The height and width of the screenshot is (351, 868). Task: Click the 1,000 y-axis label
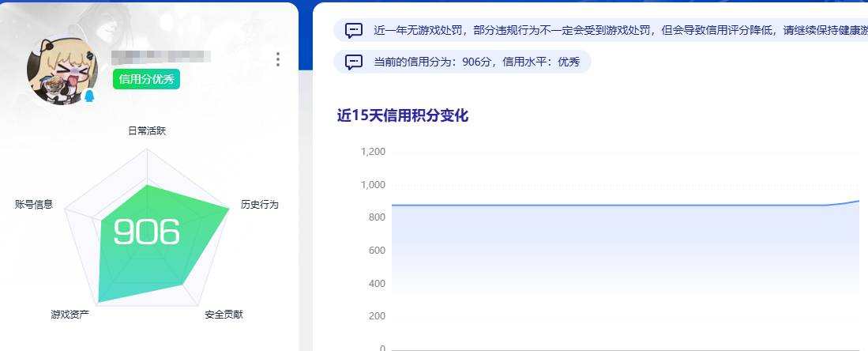[x=373, y=185]
